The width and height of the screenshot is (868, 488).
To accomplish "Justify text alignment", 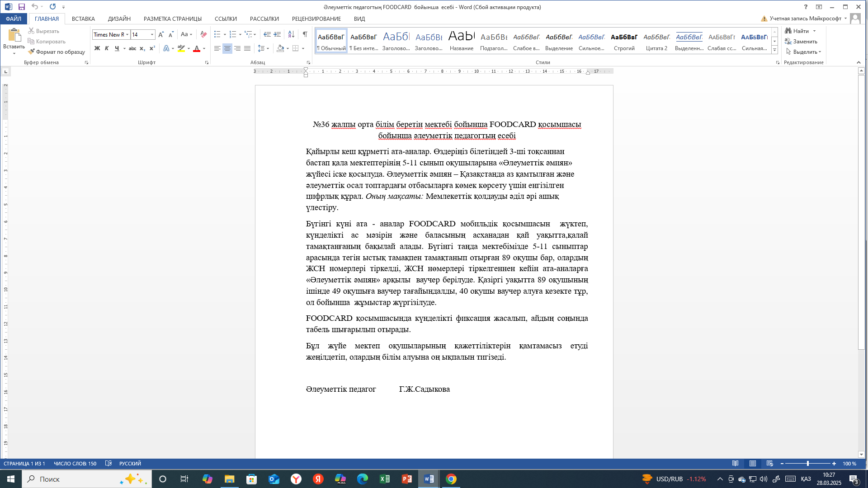I will point(247,48).
